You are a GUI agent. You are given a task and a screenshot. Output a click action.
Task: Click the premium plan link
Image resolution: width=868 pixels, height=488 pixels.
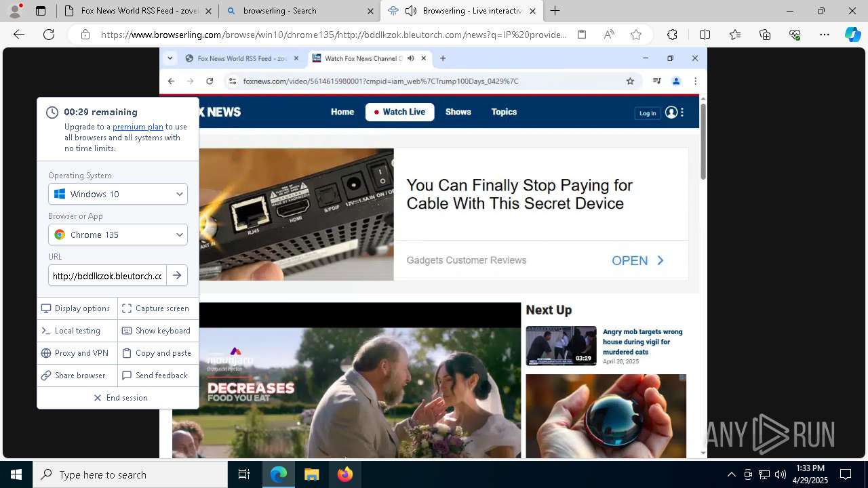tap(138, 127)
